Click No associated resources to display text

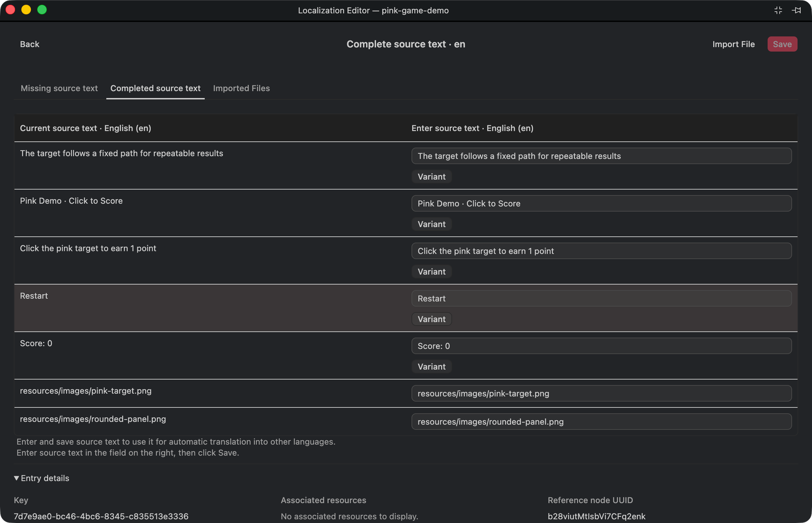349,516
